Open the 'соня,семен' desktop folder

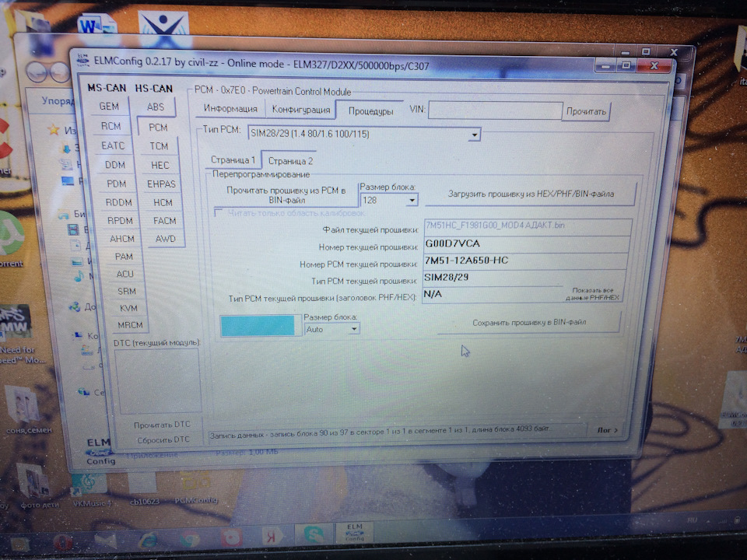[x=28, y=410]
